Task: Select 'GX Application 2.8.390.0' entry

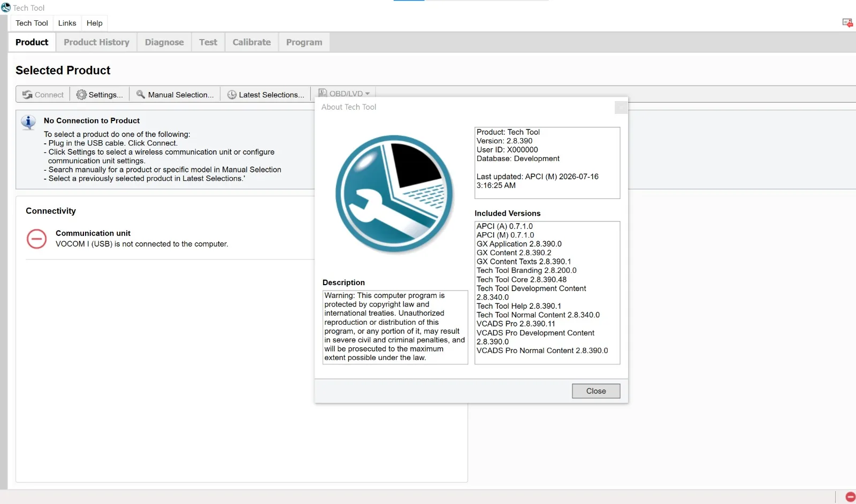Action: (x=519, y=244)
